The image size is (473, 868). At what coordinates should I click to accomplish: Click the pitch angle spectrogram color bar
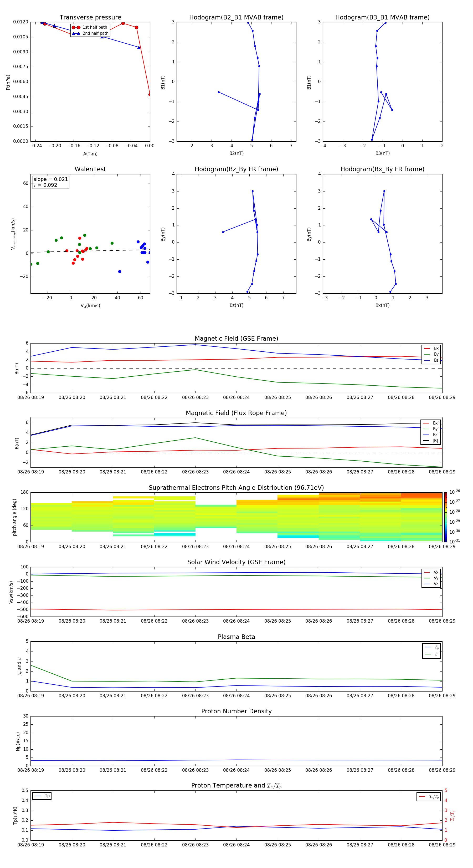tap(446, 517)
